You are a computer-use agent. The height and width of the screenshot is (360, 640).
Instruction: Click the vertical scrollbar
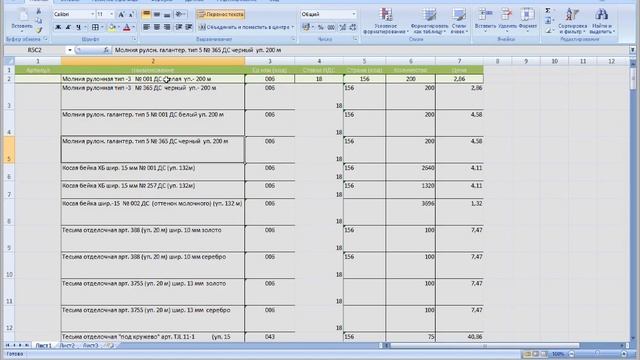(x=633, y=200)
